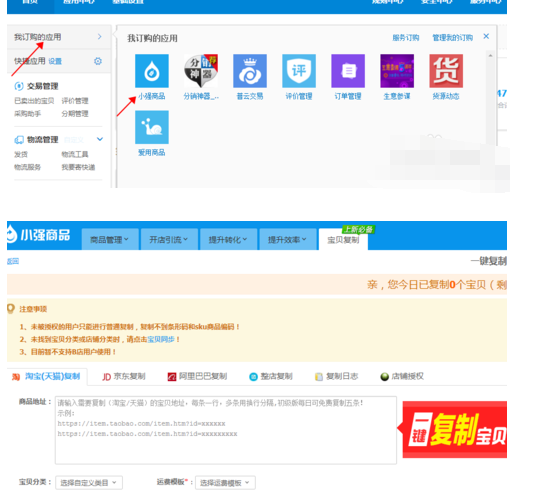Viewport: 545px width, 493px height.
Task: Click the 管理我的订购 link
Action: pos(453,38)
